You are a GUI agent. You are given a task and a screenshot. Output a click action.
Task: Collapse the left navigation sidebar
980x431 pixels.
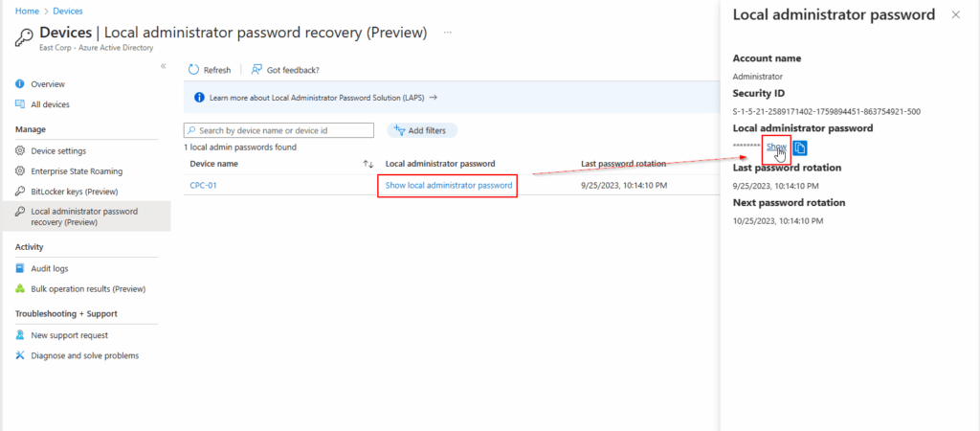pos(163,66)
